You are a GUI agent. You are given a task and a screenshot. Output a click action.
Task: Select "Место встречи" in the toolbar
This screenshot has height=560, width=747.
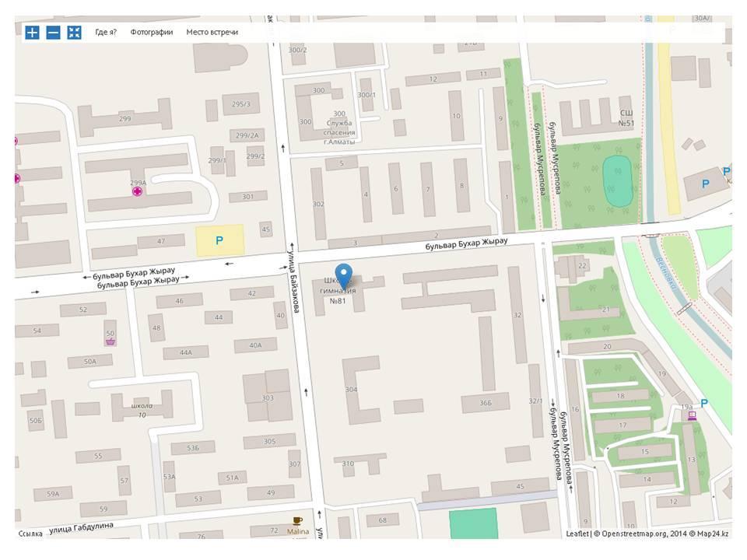click(x=212, y=32)
